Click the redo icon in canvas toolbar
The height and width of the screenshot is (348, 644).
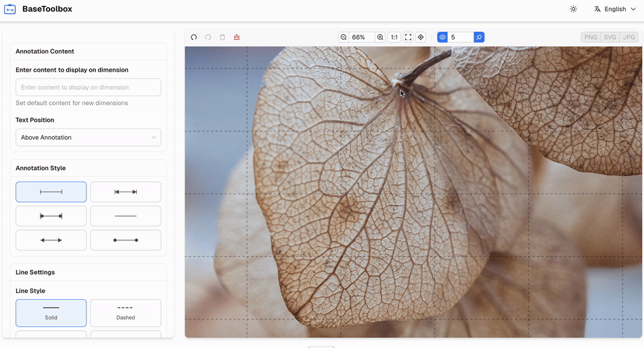tap(208, 37)
